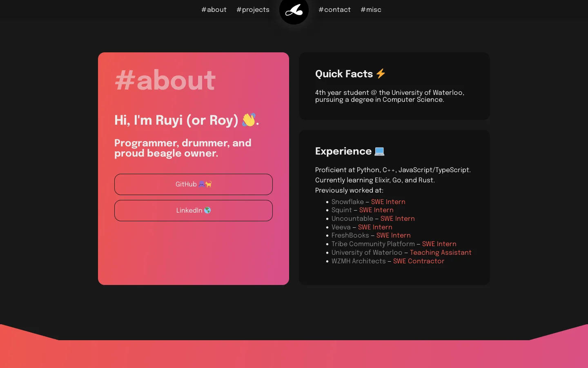Screen dimensions: 588x368
Task: Click the waving hand emoji
Action: [x=249, y=120]
